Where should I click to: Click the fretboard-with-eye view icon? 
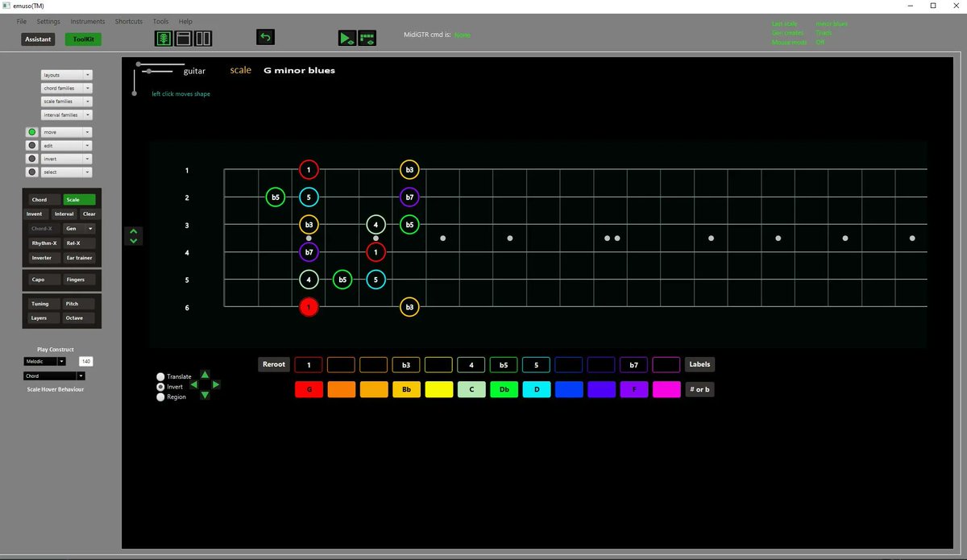(367, 38)
